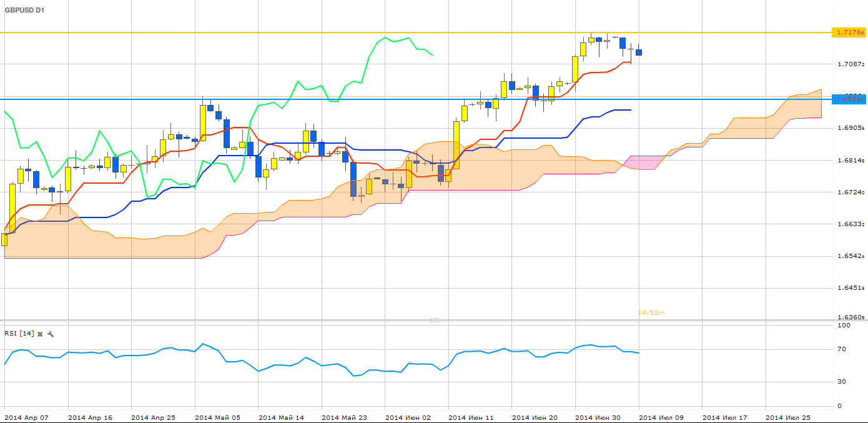Click the right end of green Chikou line
The image size is (868, 423).
(x=432, y=55)
